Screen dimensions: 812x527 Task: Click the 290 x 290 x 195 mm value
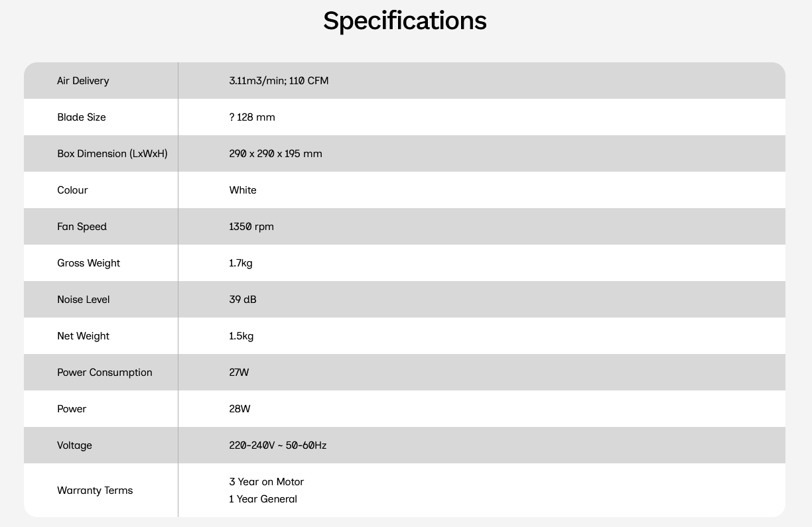click(x=275, y=154)
